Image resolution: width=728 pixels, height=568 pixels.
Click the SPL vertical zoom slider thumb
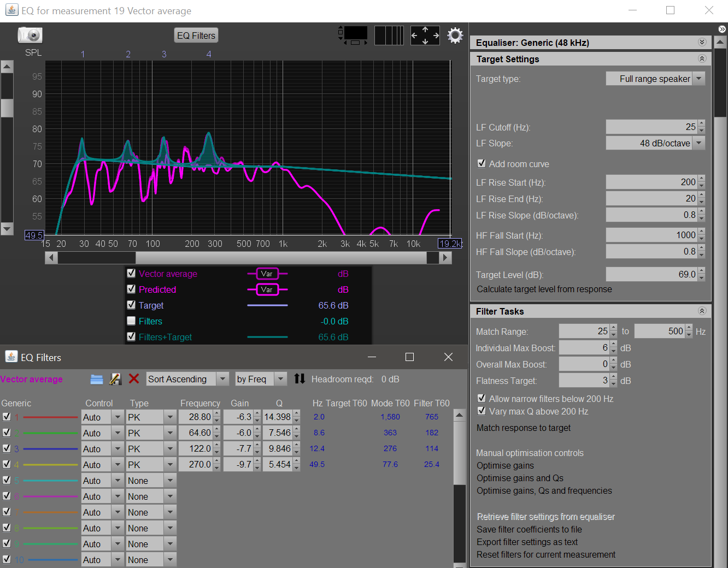[7, 108]
